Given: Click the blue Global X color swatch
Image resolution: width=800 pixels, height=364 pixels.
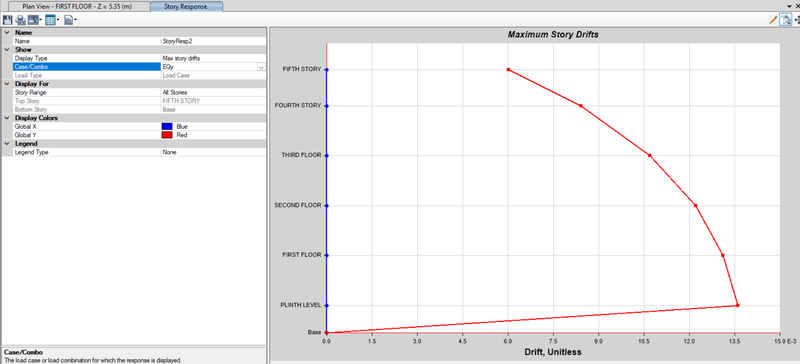Looking at the screenshot, I should 166,126.
